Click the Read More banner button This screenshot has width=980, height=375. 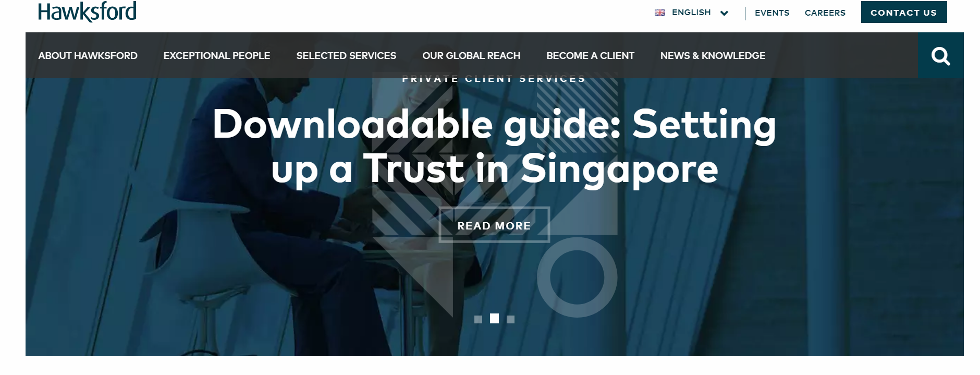tap(494, 225)
